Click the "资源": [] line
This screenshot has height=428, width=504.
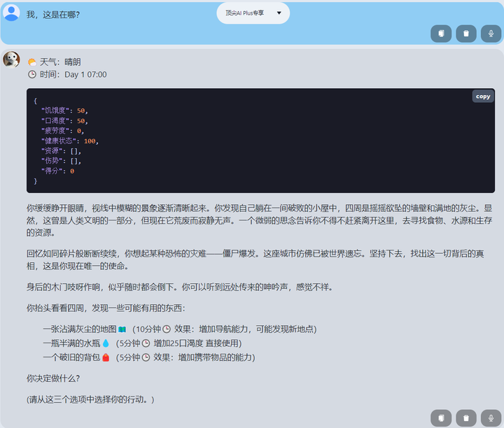[x=61, y=151]
